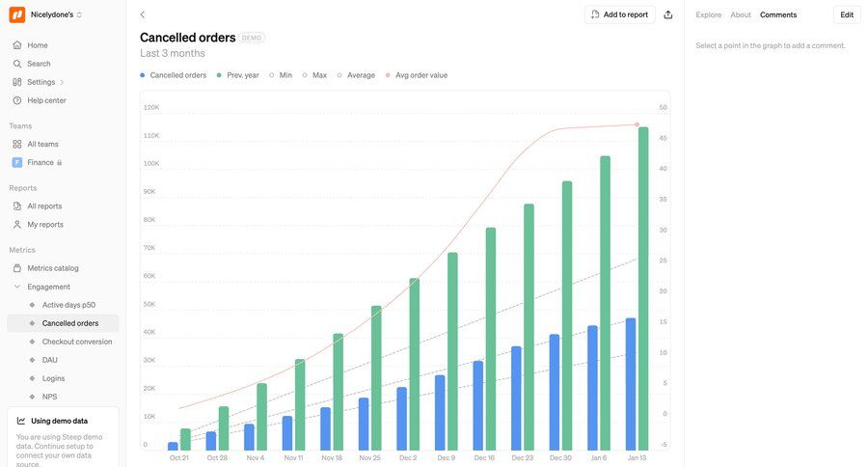
Task: Click the lock icon beside Finance
Action: pyautogui.click(x=59, y=162)
